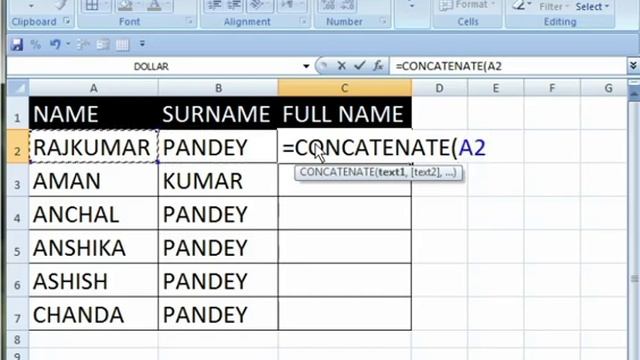The width and height of the screenshot is (640, 360).
Task: Click the NAME header cell
Action: 93,113
